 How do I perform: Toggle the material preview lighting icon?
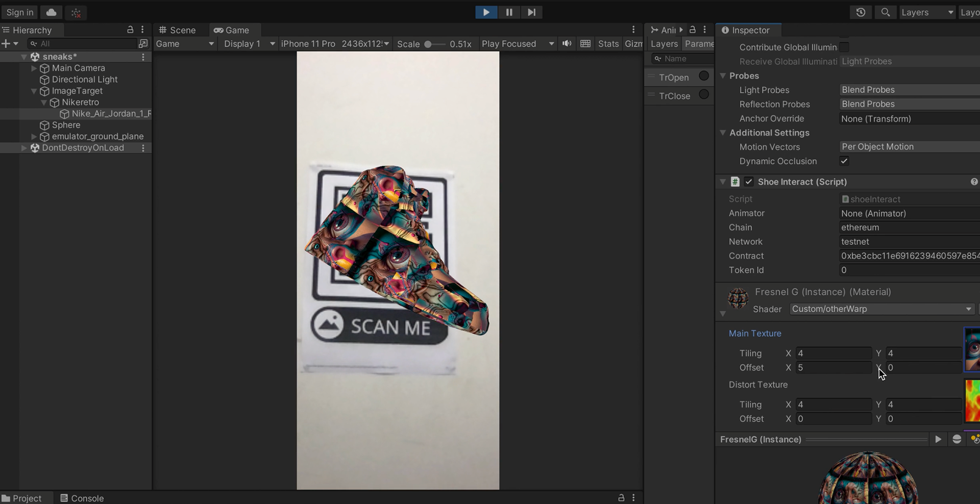[975, 439]
